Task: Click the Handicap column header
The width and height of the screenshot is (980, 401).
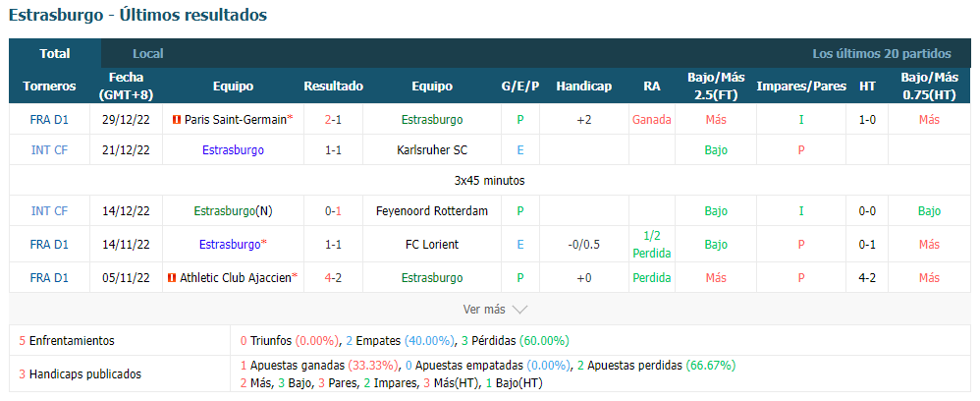Action: coord(583,86)
